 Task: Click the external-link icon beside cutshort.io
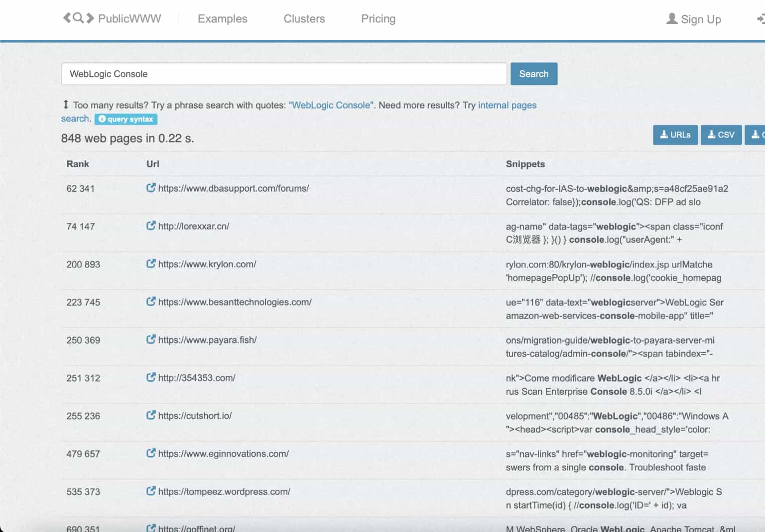(150, 416)
